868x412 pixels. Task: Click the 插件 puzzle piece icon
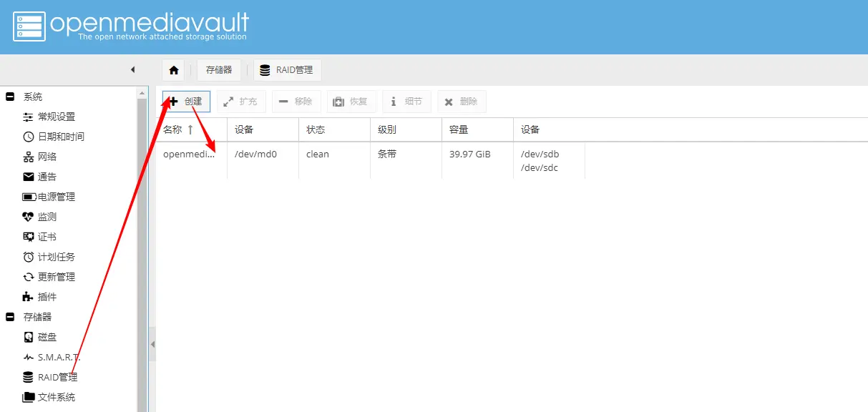pos(29,297)
